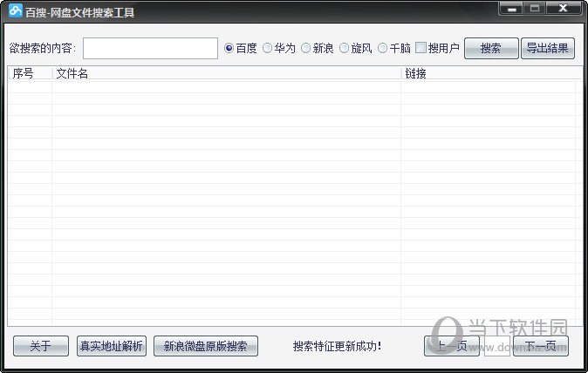The height and width of the screenshot is (373, 588).
Task: Open 新浪微盘原版搜索
Action: click(205, 346)
